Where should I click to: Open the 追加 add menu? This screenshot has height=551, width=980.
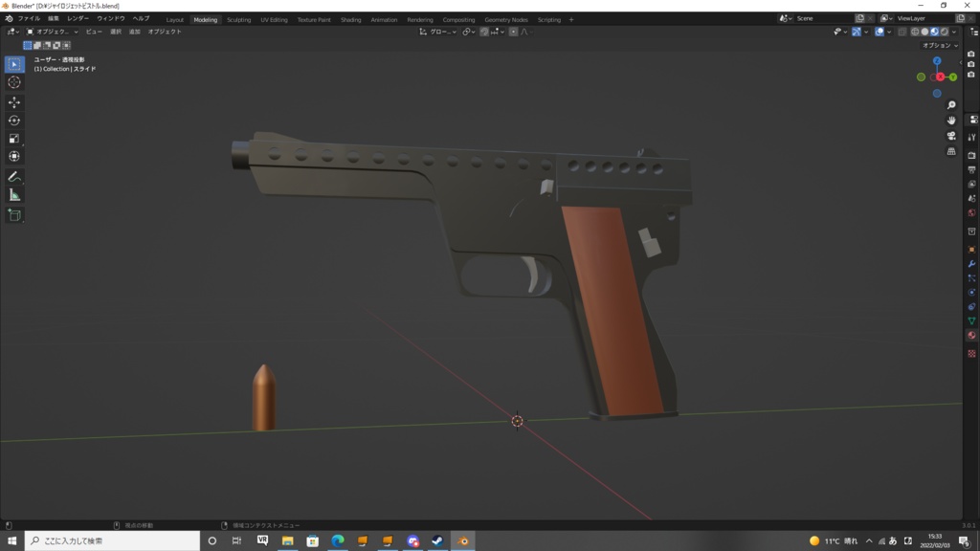coord(134,32)
